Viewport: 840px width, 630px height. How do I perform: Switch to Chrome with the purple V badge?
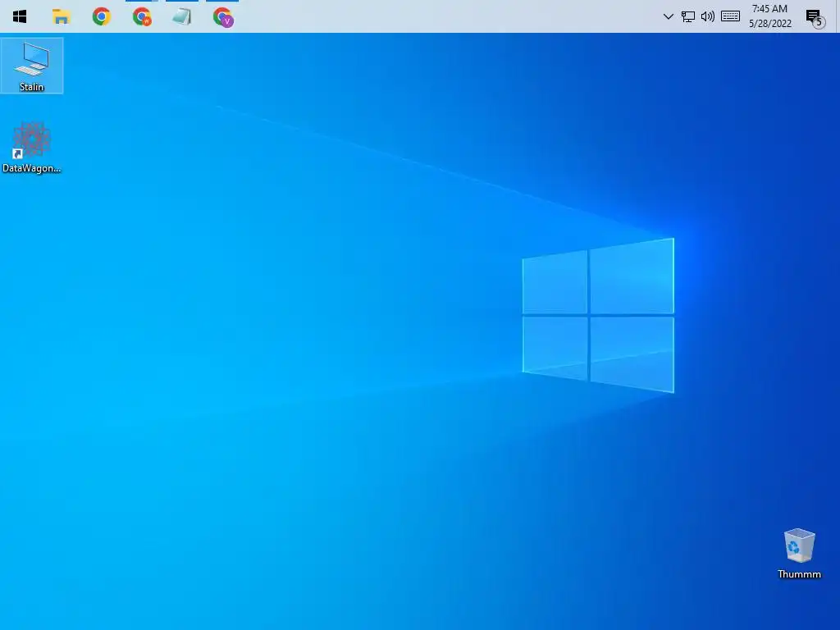click(222, 16)
